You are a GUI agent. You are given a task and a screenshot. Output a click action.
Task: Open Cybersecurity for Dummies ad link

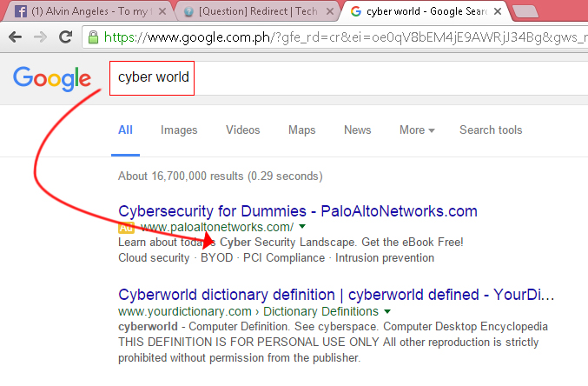coord(298,211)
